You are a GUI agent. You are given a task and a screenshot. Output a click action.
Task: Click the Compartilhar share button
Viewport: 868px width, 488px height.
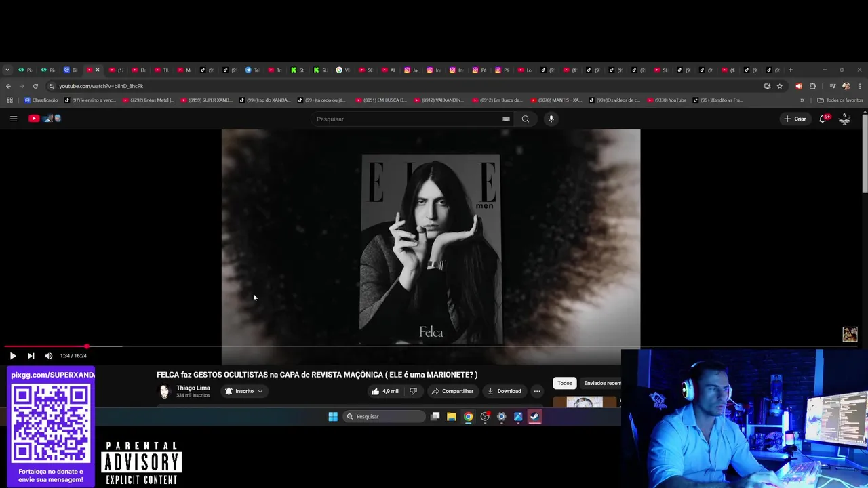point(452,391)
